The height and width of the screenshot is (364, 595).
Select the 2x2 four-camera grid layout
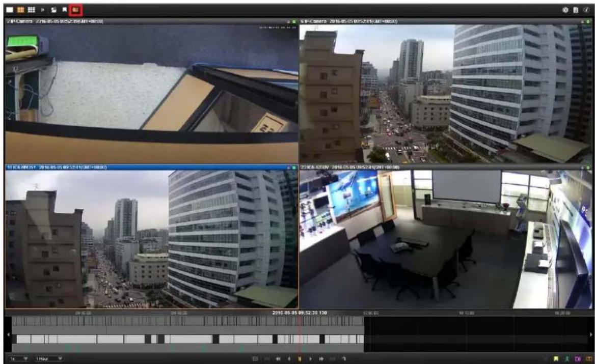tap(20, 10)
